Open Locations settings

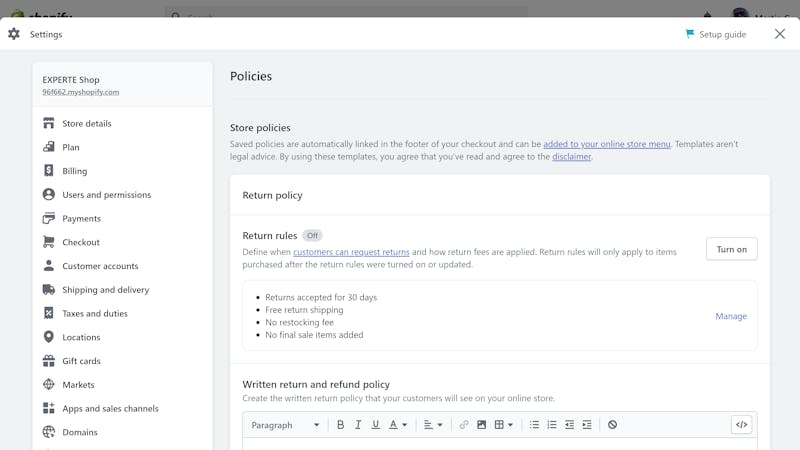click(x=81, y=337)
